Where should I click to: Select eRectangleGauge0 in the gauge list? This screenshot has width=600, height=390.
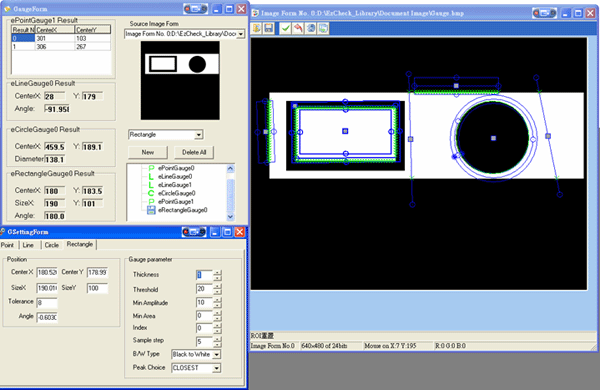click(x=183, y=210)
